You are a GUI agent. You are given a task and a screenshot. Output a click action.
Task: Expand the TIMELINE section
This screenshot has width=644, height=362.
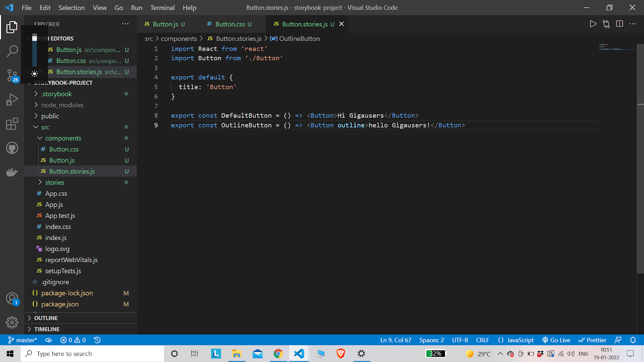point(47,329)
